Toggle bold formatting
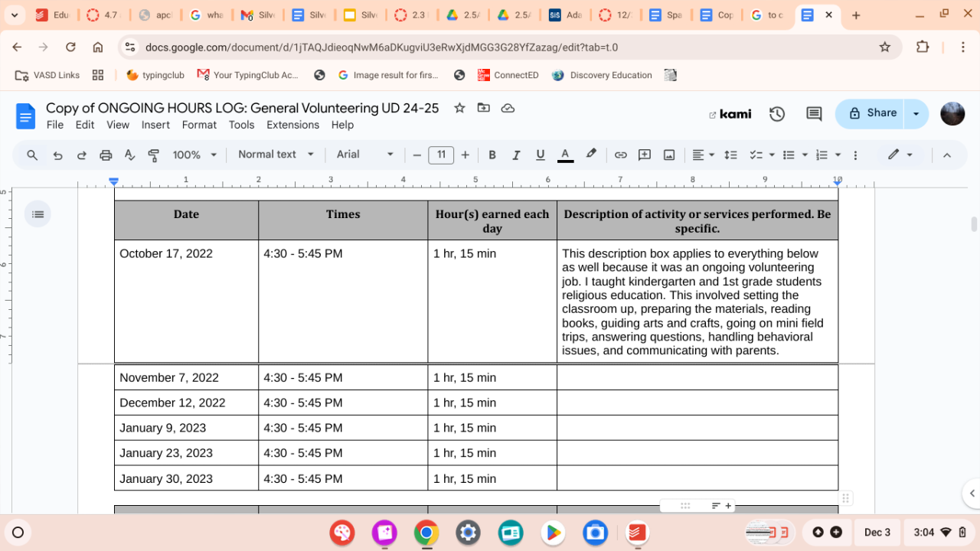Screen dimensions: 980x551 492,155
